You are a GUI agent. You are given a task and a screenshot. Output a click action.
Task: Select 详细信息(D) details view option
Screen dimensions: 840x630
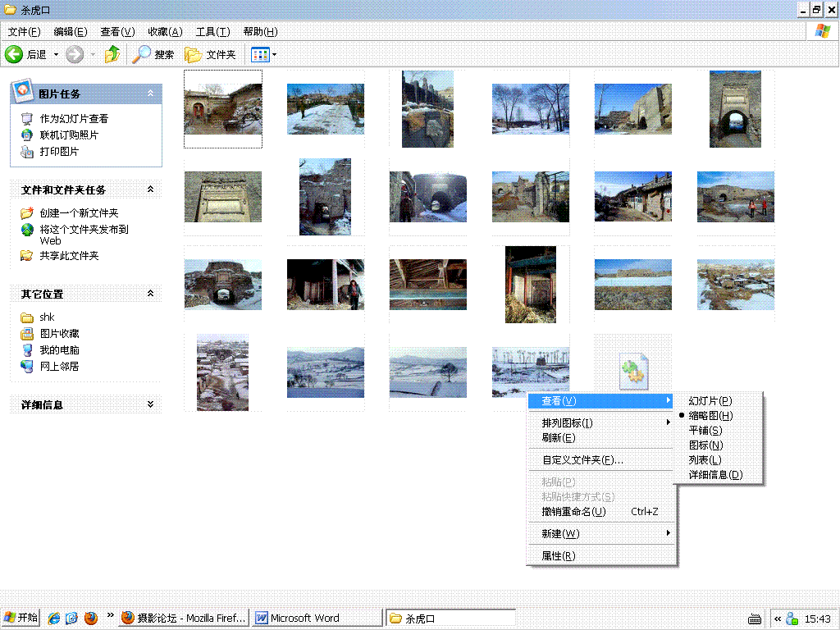pos(715,475)
